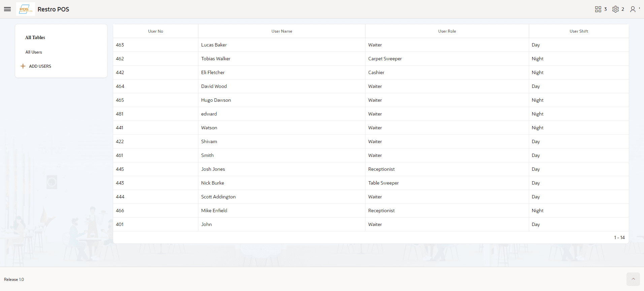Sort by the User Role column header

447,31
